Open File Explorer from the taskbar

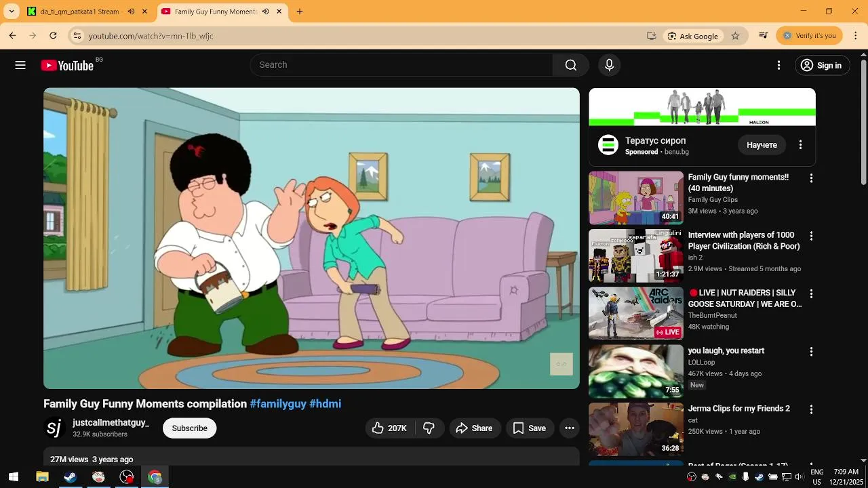pyautogui.click(x=42, y=477)
